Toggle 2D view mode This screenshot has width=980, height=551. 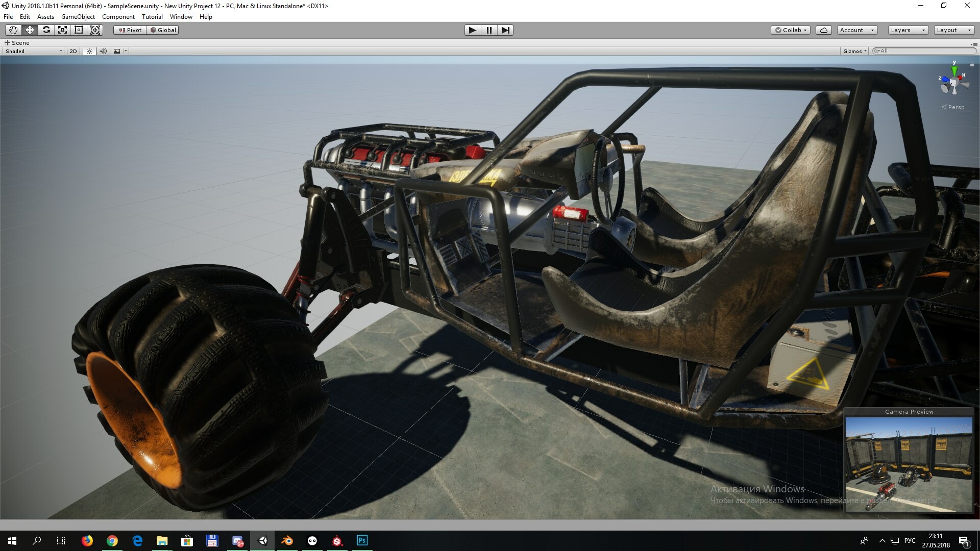coord(73,51)
